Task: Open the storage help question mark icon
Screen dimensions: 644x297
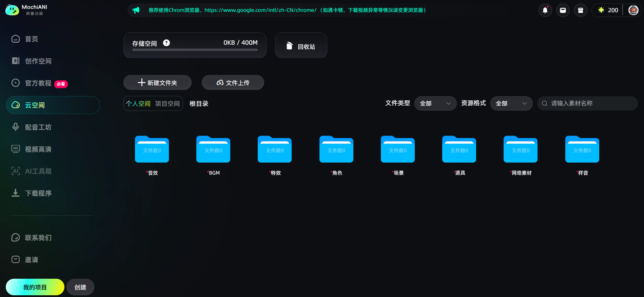Action: click(x=166, y=43)
